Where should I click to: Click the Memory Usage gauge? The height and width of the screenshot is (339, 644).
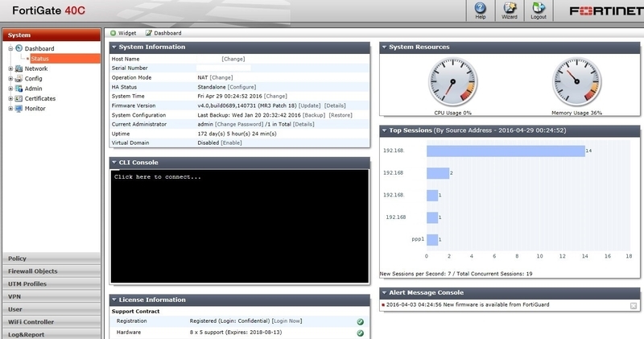coord(576,82)
